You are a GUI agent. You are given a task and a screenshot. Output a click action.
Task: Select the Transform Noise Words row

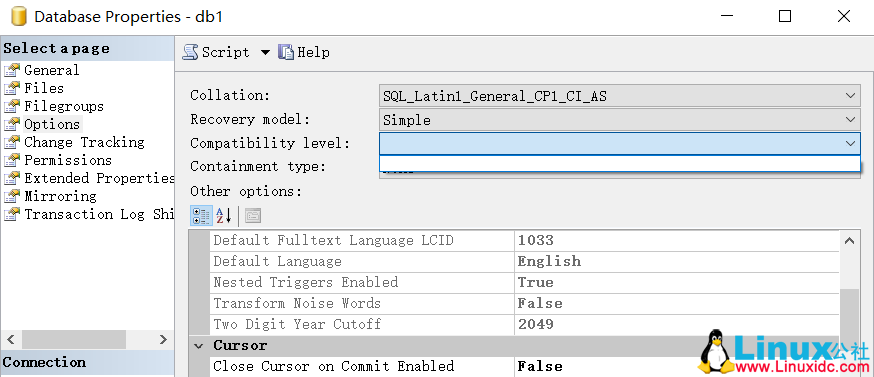(525, 303)
